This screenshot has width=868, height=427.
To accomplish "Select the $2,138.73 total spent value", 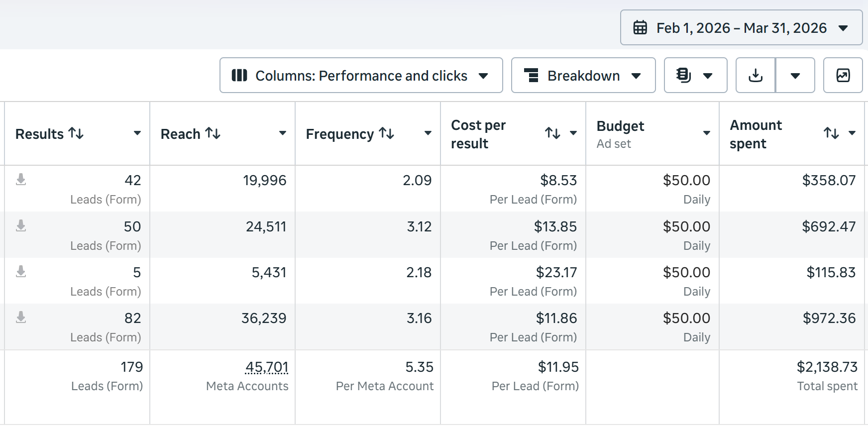I will 827,367.
